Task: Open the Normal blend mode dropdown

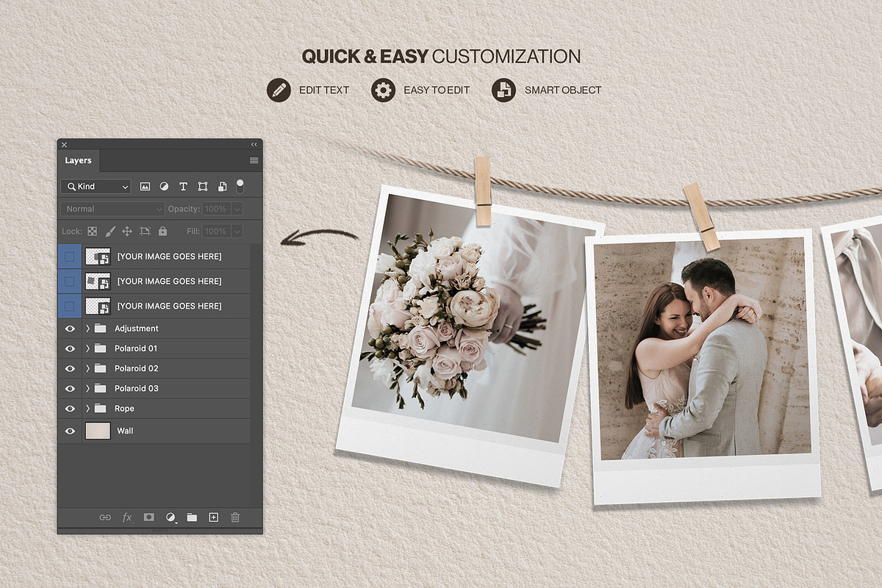Action: click(x=113, y=209)
